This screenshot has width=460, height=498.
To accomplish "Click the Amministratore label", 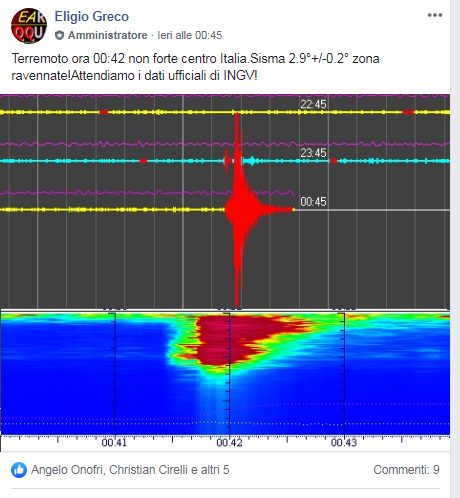I will point(108,35).
